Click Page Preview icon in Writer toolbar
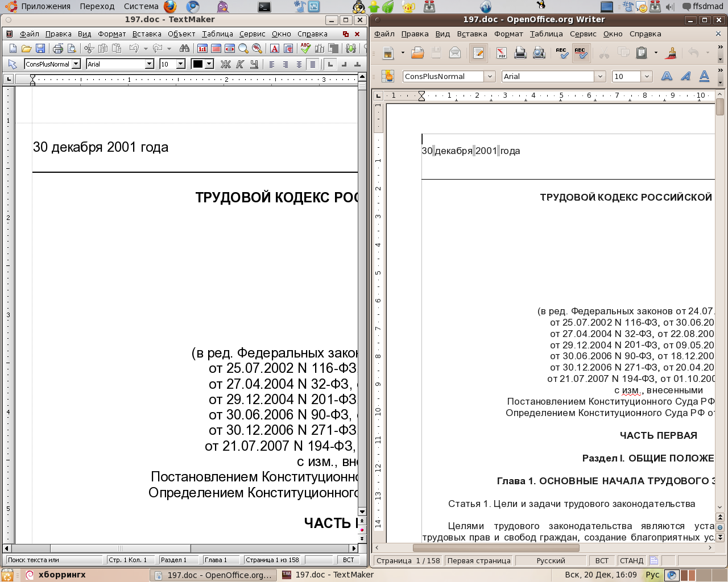 pos(539,53)
